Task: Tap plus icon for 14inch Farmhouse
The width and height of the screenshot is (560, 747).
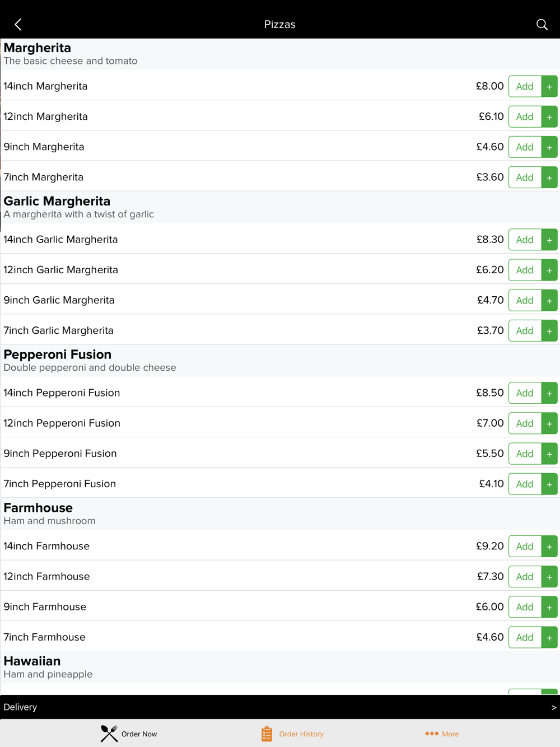Action: [x=549, y=547]
